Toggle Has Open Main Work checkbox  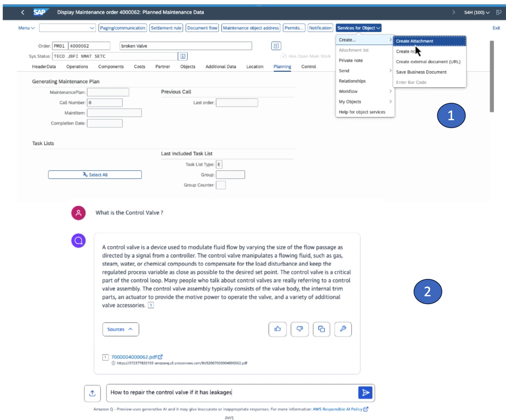[284, 56]
